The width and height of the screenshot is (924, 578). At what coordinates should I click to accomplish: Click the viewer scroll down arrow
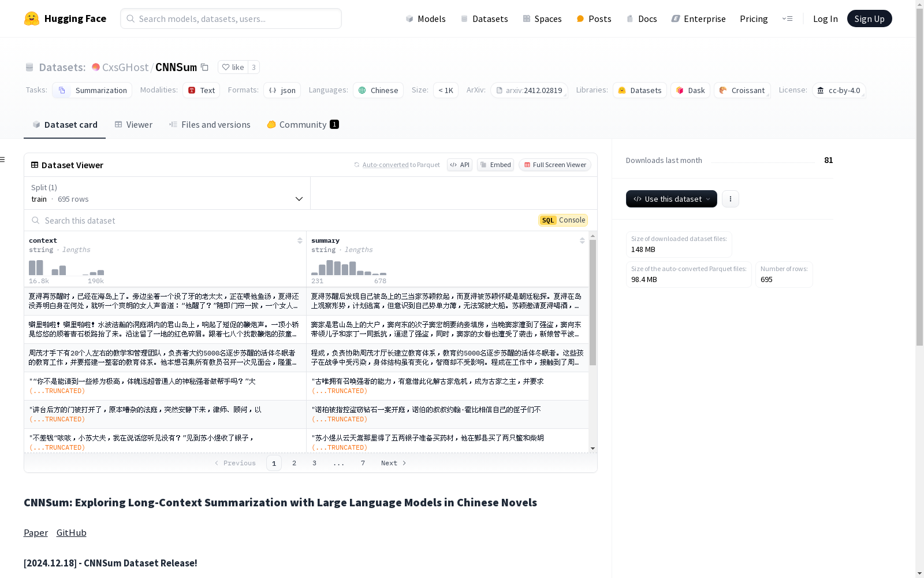tap(593, 449)
